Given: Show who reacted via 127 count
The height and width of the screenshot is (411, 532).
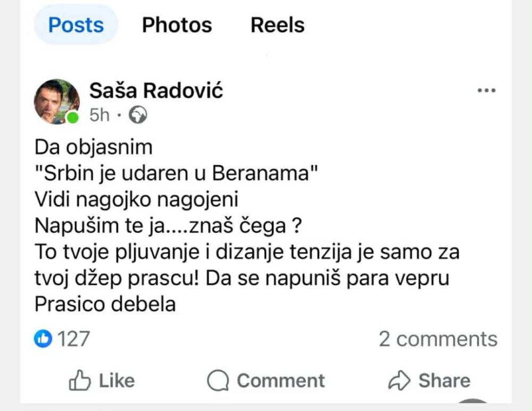Looking at the screenshot, I should pyautogui.click(x=73, y=339).
